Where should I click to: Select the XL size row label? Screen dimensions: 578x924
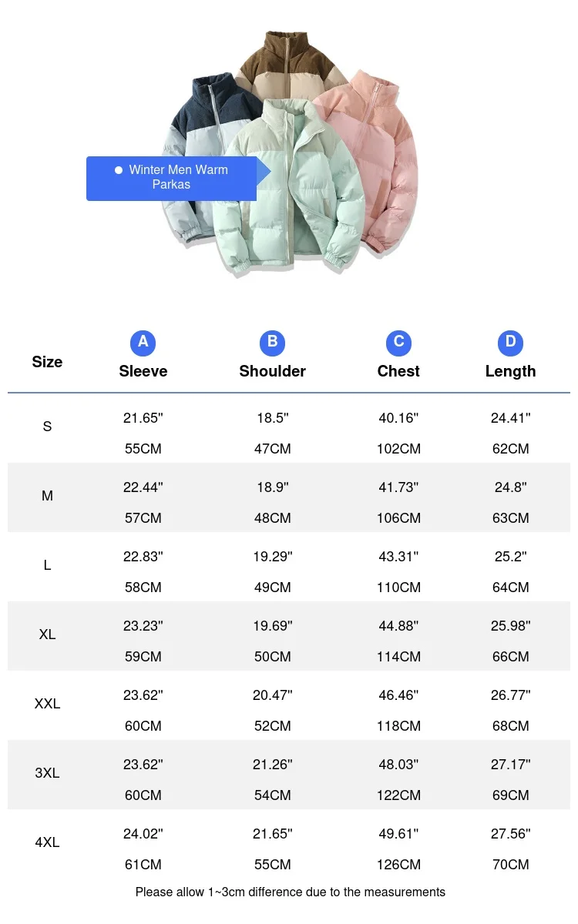(47, 634)
